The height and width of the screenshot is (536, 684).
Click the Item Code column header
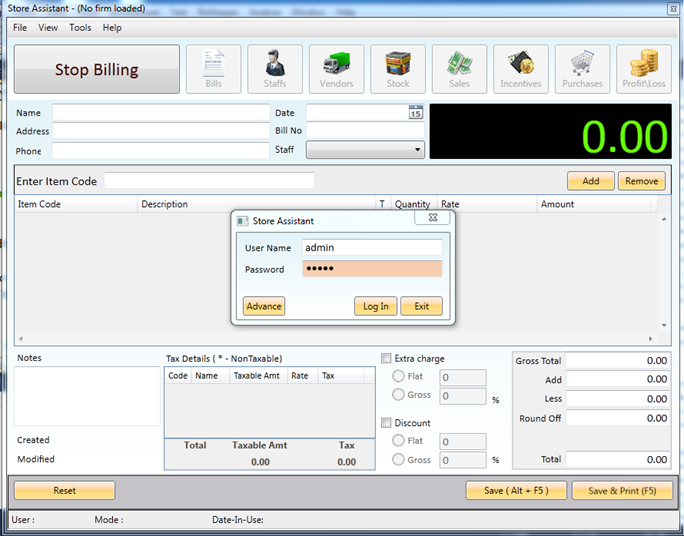[76, 204]
